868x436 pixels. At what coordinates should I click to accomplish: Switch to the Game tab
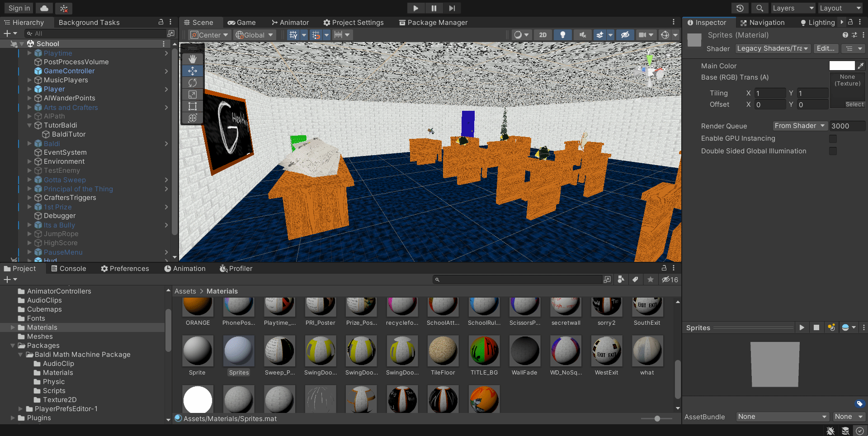pos(242,23)
